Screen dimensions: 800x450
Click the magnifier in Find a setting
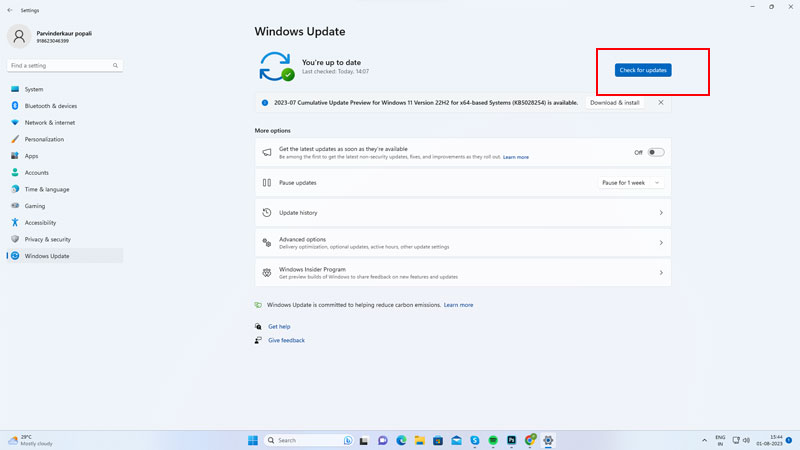115,65
